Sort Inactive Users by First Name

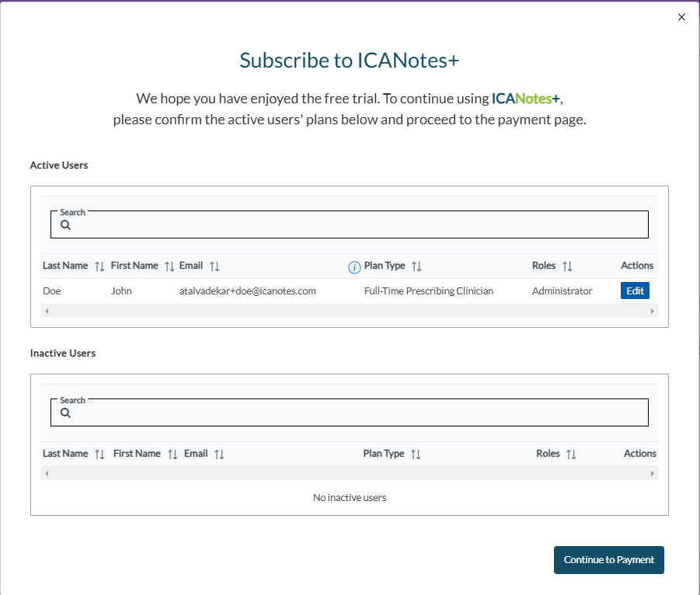point(172,454)
